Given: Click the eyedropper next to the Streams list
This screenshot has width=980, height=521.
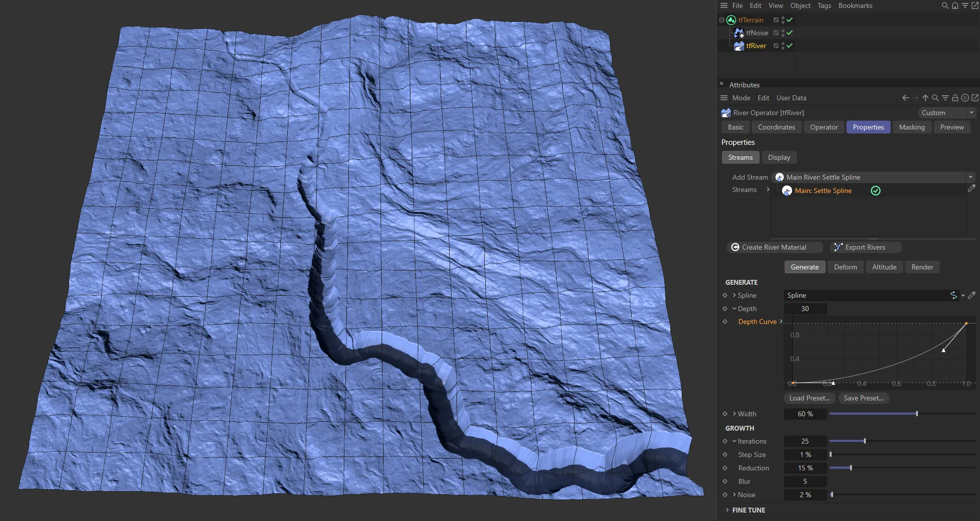Looking at the screenshot, I should [x=972, y=188].
